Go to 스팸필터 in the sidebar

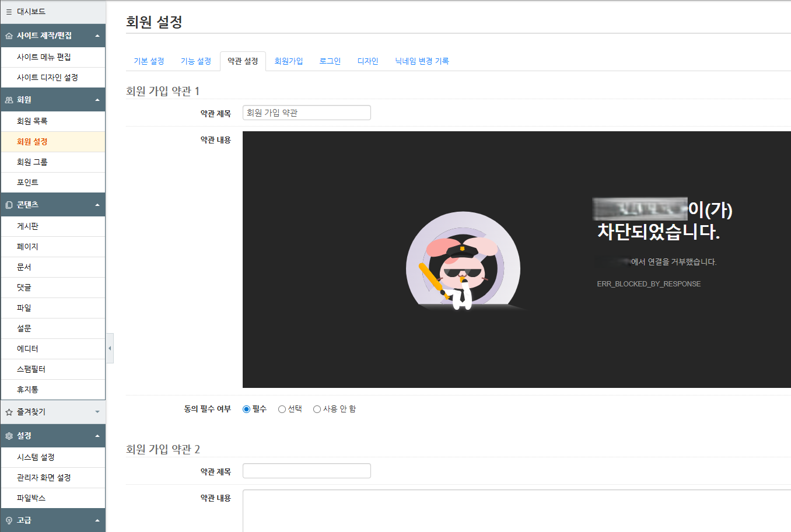(31, 369)
